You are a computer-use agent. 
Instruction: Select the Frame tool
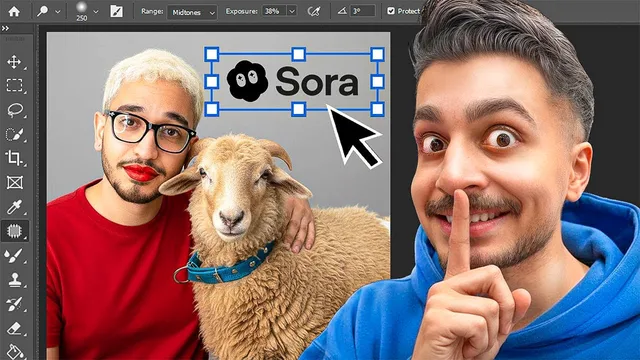(x=15, y=182)
